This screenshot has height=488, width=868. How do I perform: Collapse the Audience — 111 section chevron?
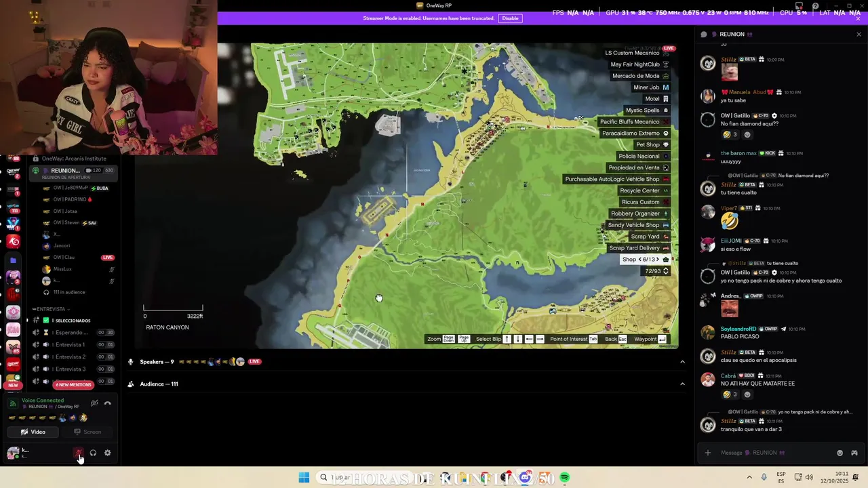(x=682, y=384)
